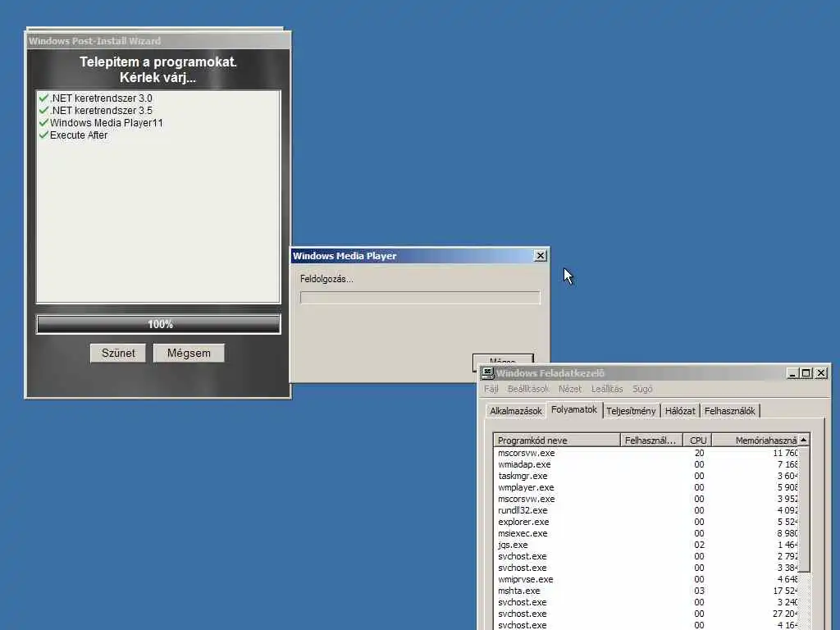Maximize the Windows Feladatkezelő window
This screenshot has width=840, height=630.
(806, 373)
